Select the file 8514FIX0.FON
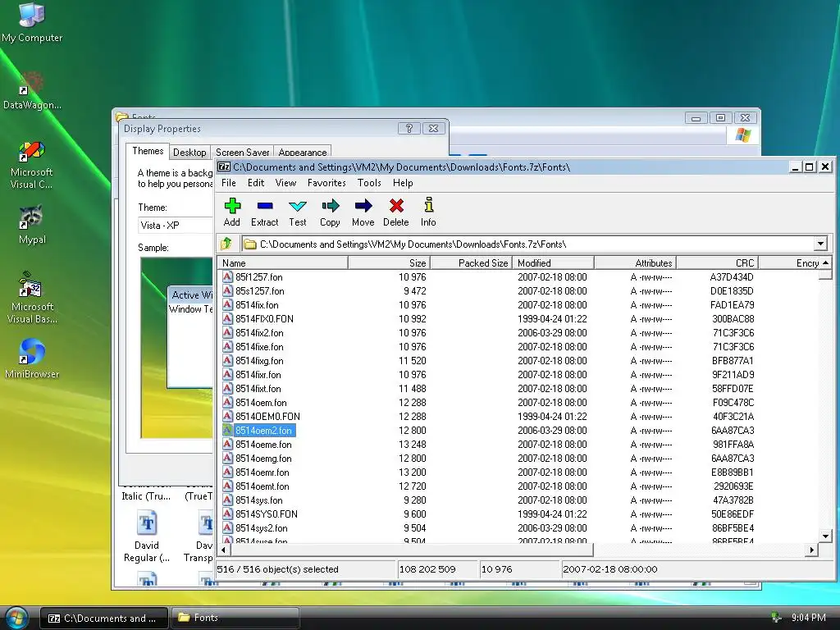The height and width of the screenshot is (630, 840). (x=264, y=319)
